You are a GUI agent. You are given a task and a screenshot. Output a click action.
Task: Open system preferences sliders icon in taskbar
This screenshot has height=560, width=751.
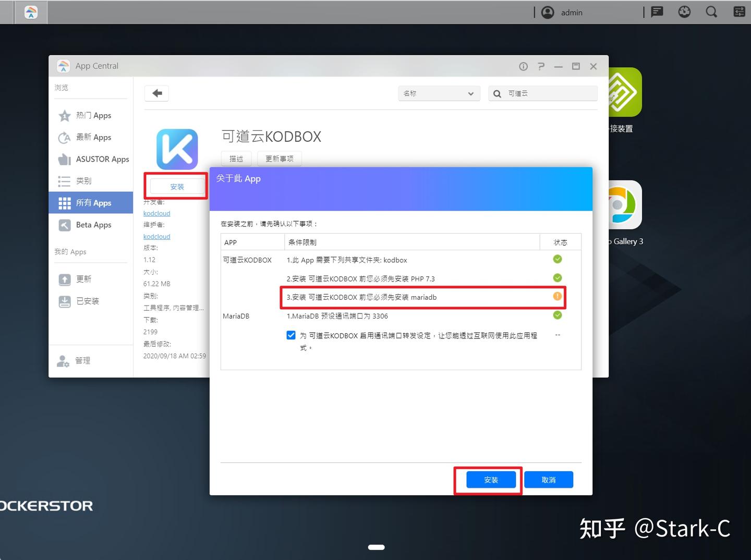pyautogui.click(x=739, y=11)
